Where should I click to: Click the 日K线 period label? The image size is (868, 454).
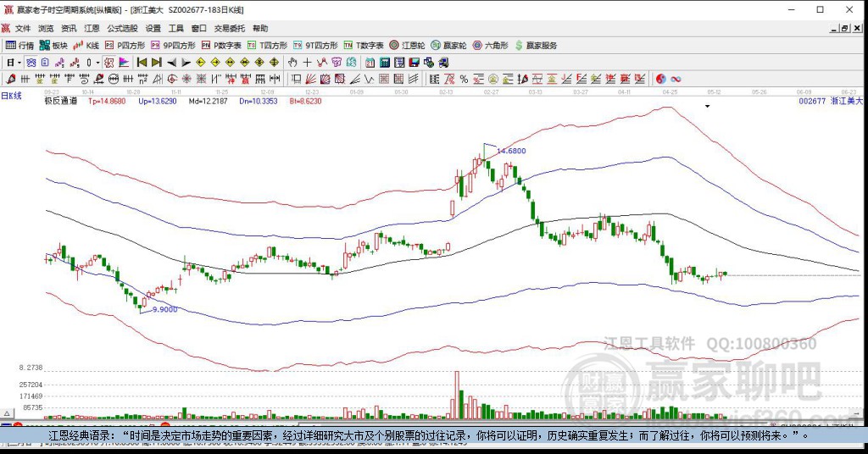pyautogui.click(x=11, y=96)
